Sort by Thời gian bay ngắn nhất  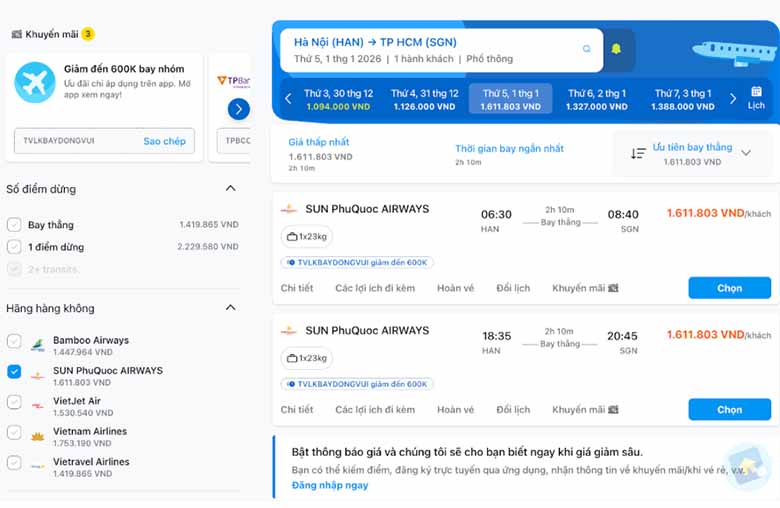(x=509, y=154)
